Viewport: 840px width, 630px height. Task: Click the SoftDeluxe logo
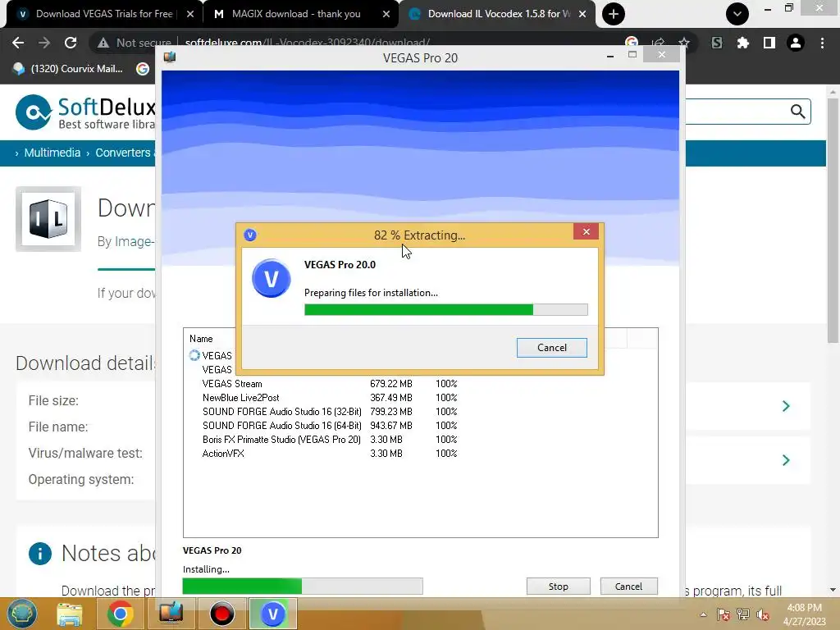click(85, 112)
